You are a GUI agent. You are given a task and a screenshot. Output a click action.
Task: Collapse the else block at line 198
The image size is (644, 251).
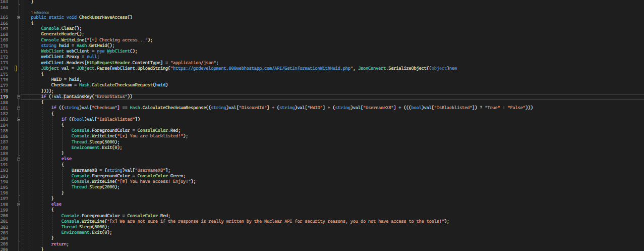click(18, 204)
